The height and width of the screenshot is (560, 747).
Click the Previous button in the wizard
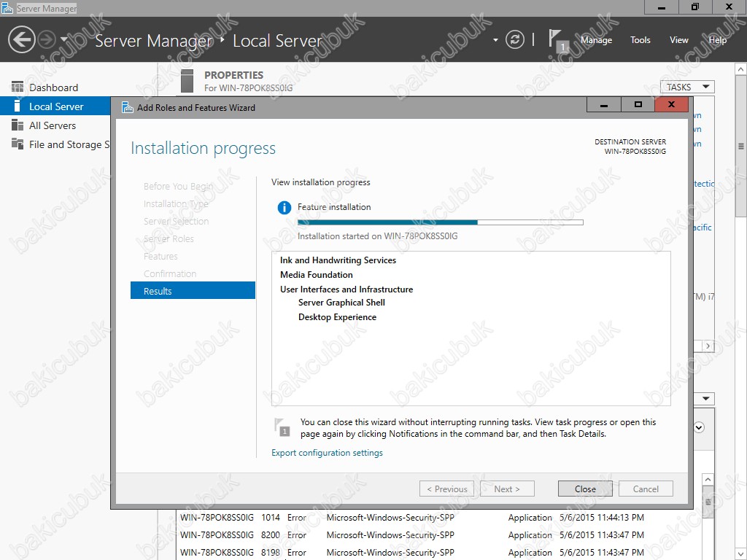[x=447, y=489]
